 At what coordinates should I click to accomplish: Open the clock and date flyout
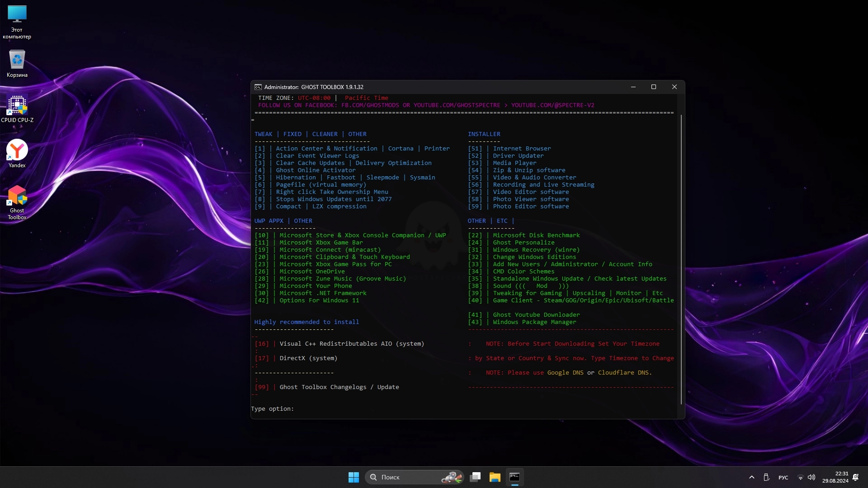[x=835, y=477]
